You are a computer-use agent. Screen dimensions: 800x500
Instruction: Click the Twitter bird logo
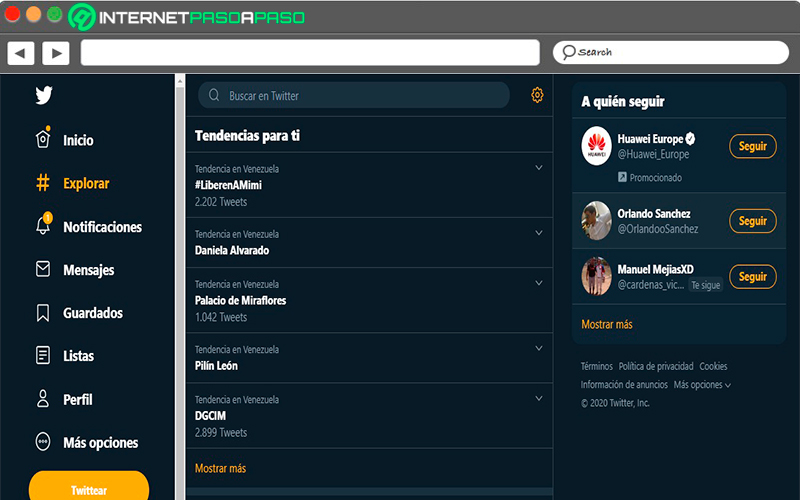44,95
